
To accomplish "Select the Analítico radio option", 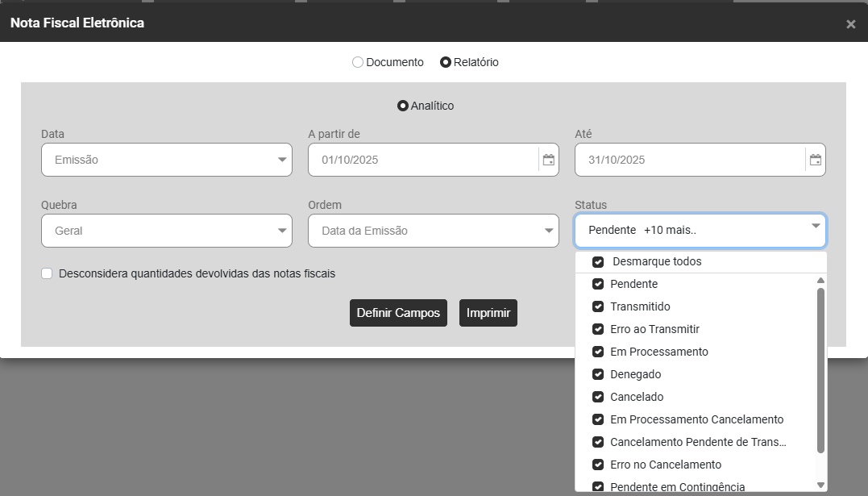I will pos(403,106).
